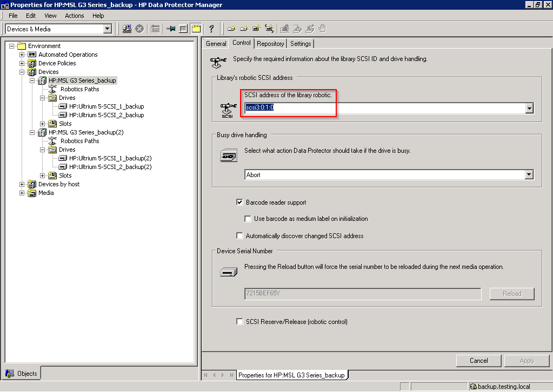553x392 pixels.
Task: Enable Automatically discover changed SCSI address
Action: click(x=240, y=236)
